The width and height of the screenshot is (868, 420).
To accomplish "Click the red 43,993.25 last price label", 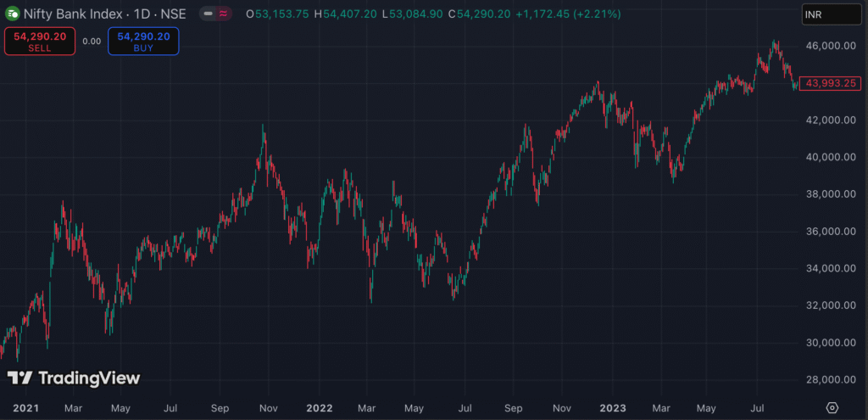I will tap(832, 84).
